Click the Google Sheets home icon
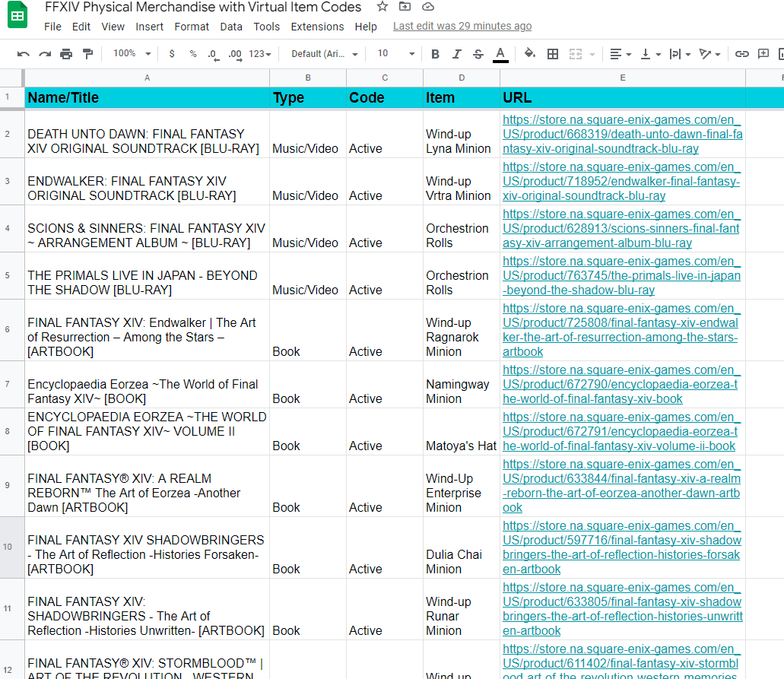This screenshot has height=679, width=784. pos(17,16)
